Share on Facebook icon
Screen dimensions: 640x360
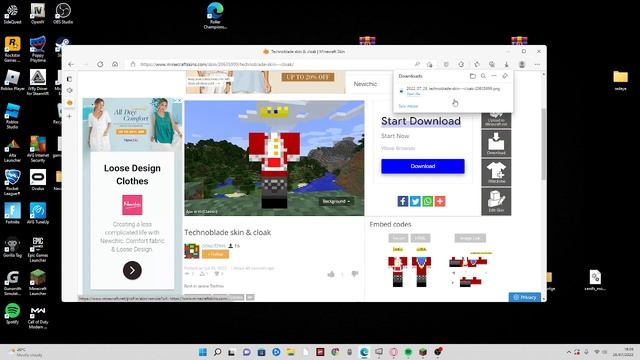(403, 201)
